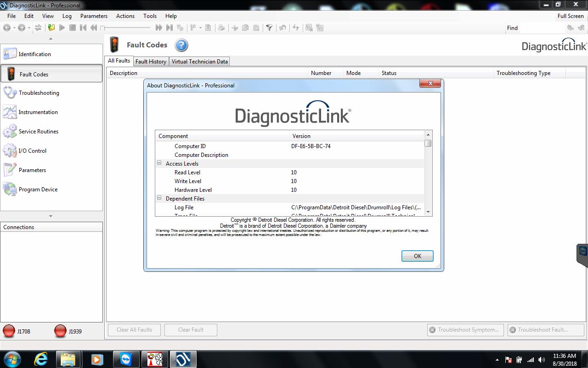Collapse the Access Levels group

point(159,163)
